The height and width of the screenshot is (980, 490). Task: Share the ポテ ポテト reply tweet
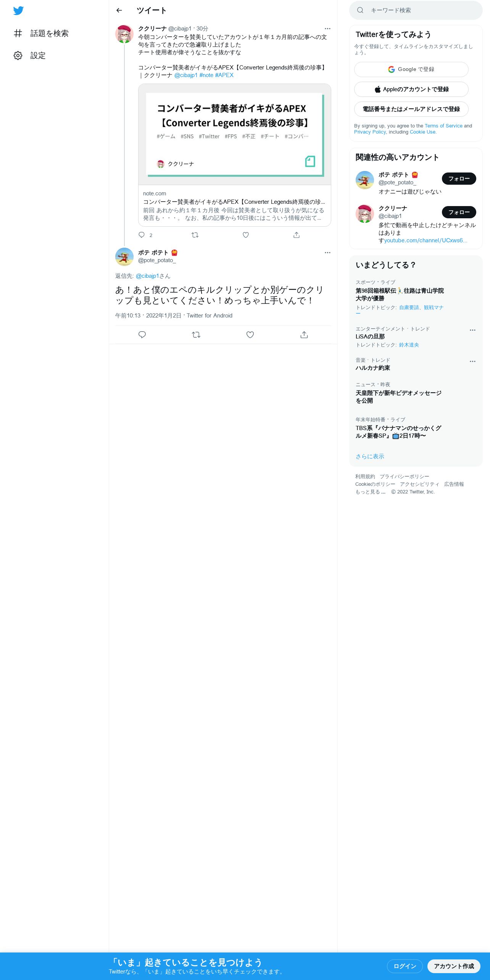point(304,335)
